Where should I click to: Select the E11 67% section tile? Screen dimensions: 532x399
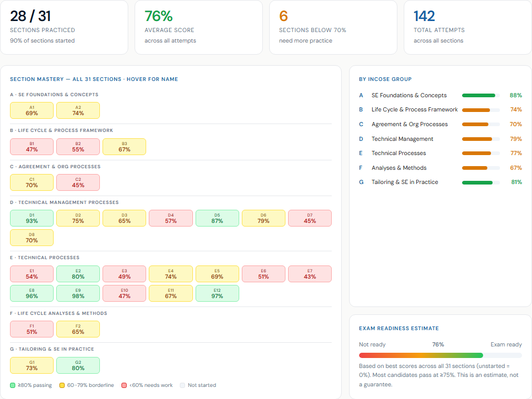[x=171, y=293]
